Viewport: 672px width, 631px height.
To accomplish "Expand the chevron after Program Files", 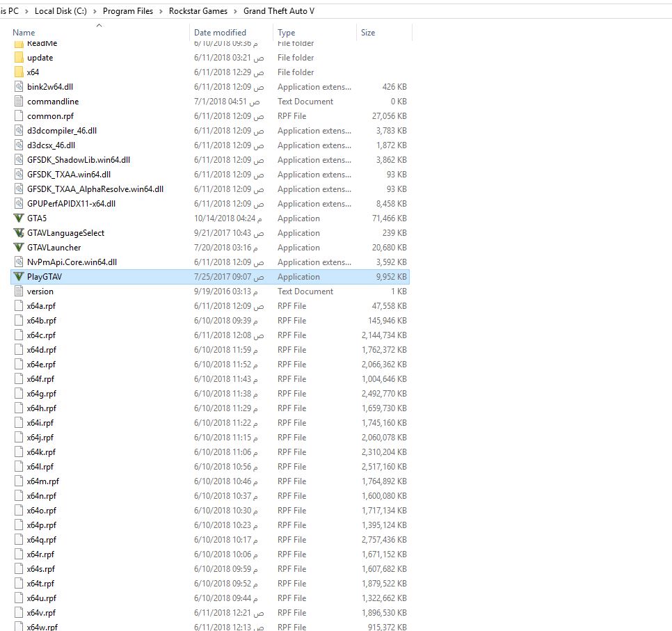I will [x=161, y=12].
